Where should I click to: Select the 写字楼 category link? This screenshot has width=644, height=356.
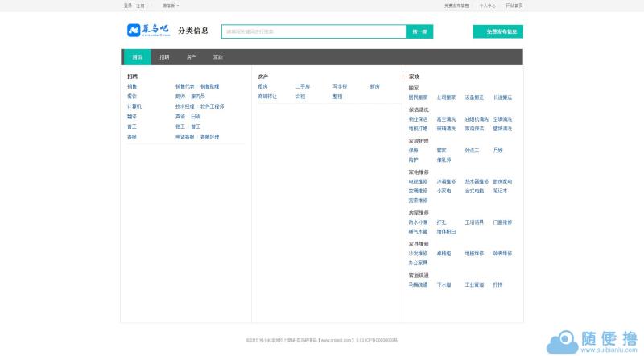pos(339,86)
